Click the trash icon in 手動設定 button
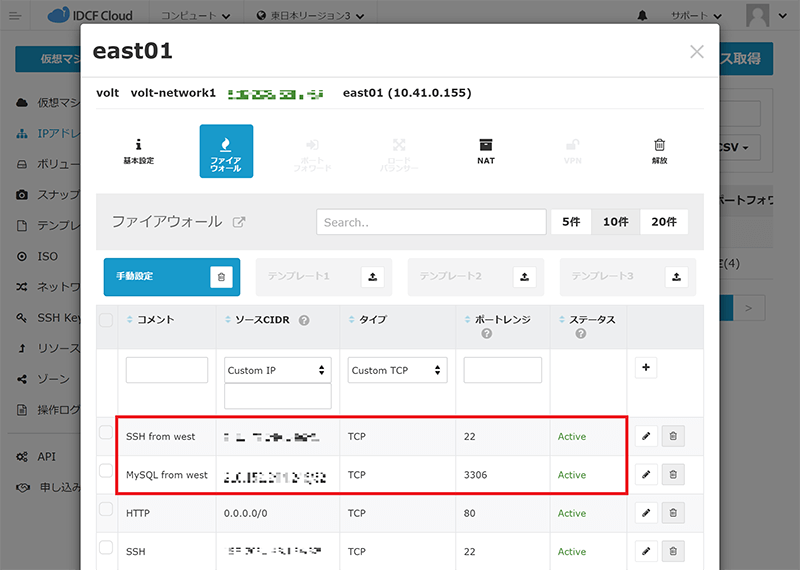Image resolution: width=800 pixels, height=570 pixels. pyautogui.click(x=222, y=277)
